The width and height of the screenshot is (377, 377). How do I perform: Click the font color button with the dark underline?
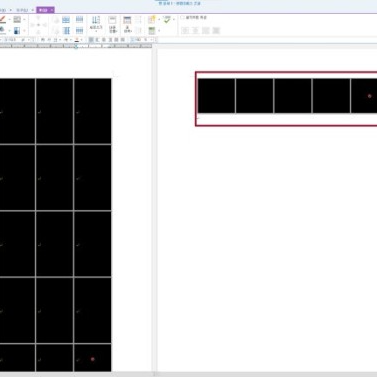[77, 40]
